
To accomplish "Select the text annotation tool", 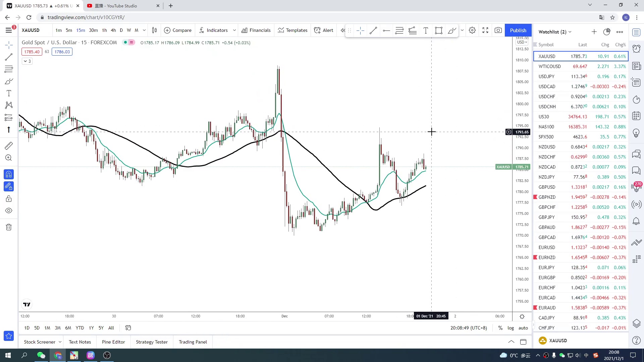I will [x=9, y=93].
